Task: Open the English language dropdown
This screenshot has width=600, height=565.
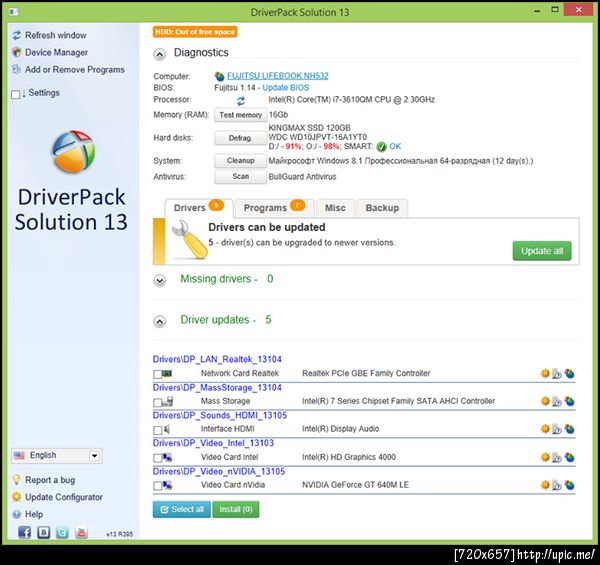Action: [x=57, y=456]
